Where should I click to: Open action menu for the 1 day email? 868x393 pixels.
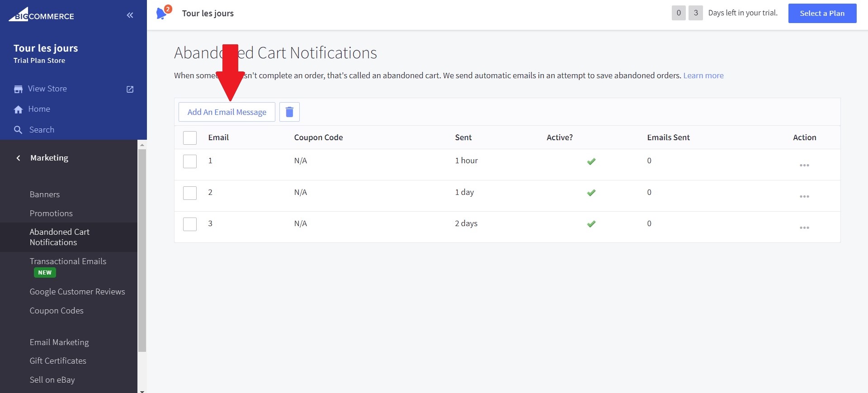pyautogui.click(x=804, y=196)
